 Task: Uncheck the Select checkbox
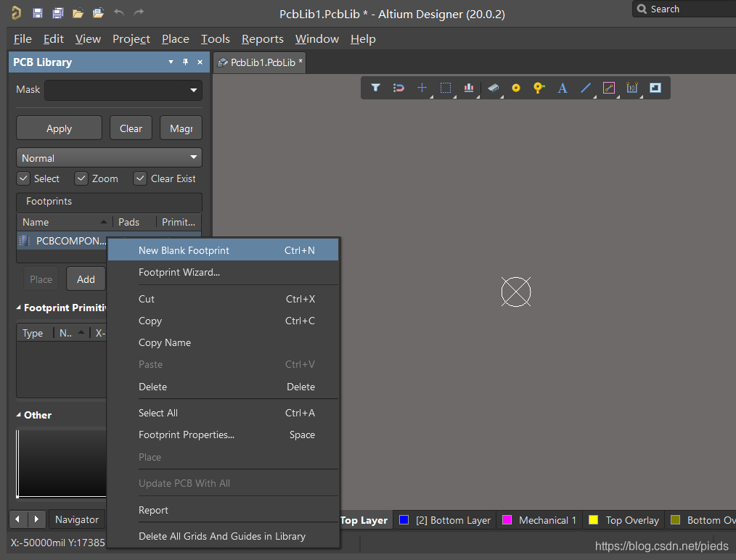24,178
